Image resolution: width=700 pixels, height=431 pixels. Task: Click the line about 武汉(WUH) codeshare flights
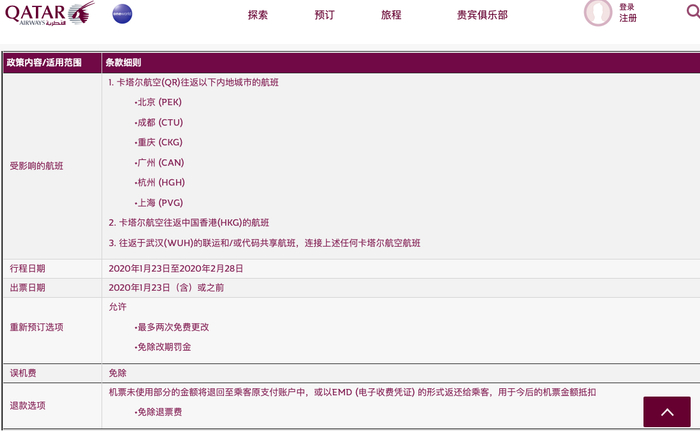[264, 243]
